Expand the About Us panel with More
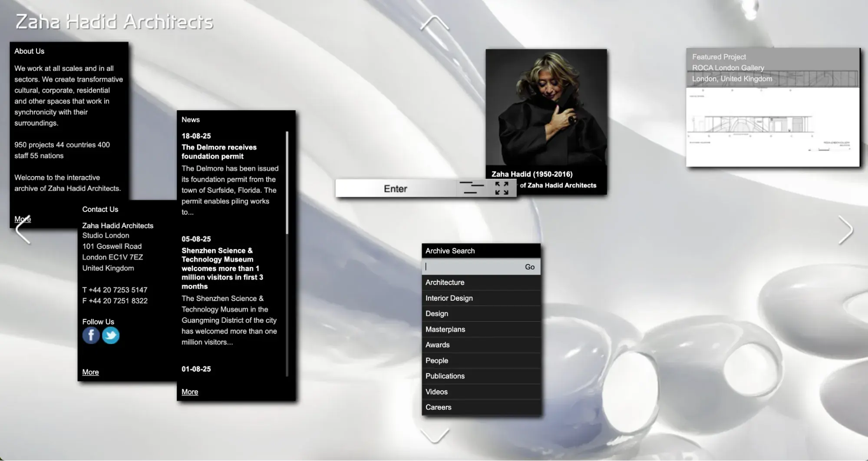This screenshot has height=461, width=868. tap(22, 219)
